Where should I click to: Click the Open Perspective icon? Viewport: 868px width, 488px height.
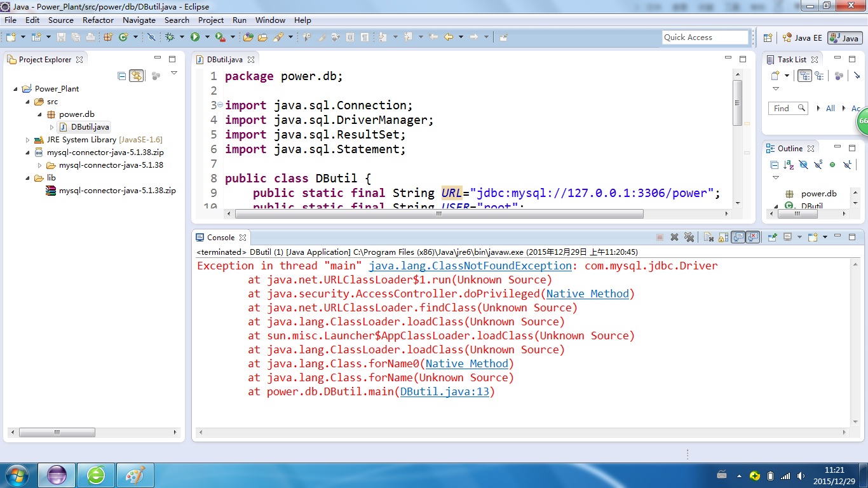point(768,37)
